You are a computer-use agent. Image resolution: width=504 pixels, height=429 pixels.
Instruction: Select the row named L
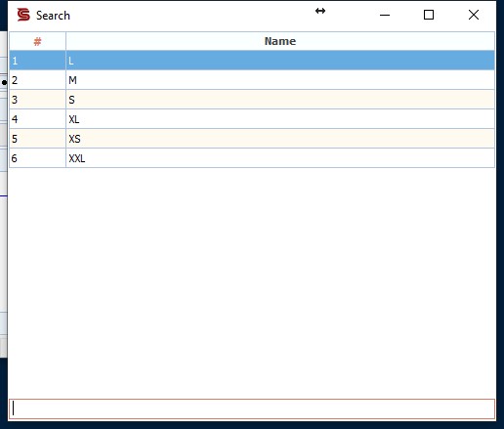(252, 61)
